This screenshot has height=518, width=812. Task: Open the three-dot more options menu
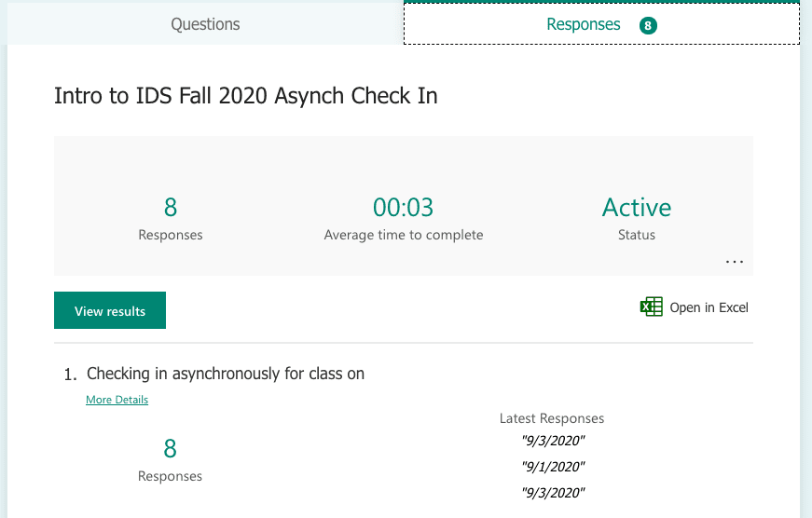[735, 263]
